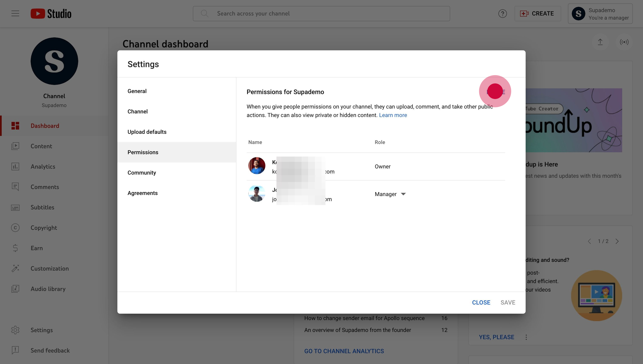This screenshot has height=364, width=643.
Task: Open Copyright in sidebar
Action: 54,227
